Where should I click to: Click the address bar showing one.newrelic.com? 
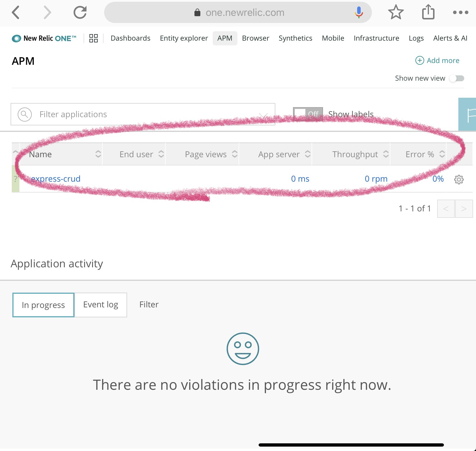[x=238, y=12]
